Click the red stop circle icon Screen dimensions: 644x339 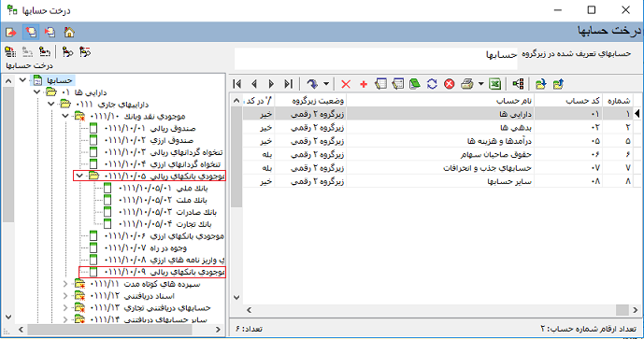click(x=450, y=84)
